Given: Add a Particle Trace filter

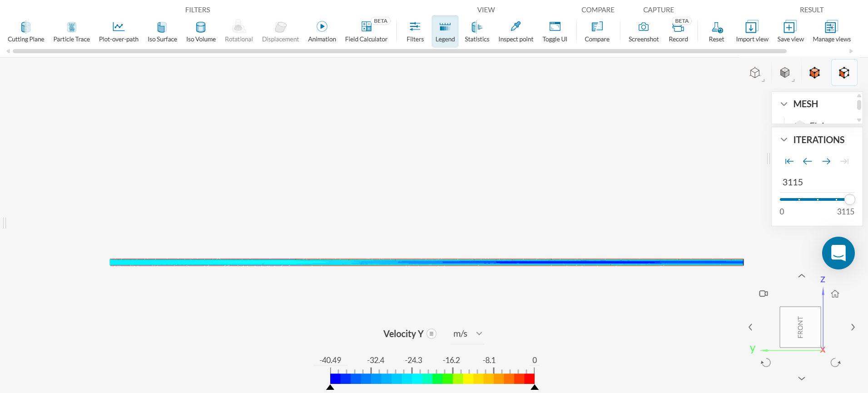Looking at the screenshot, I should [72, 32].
